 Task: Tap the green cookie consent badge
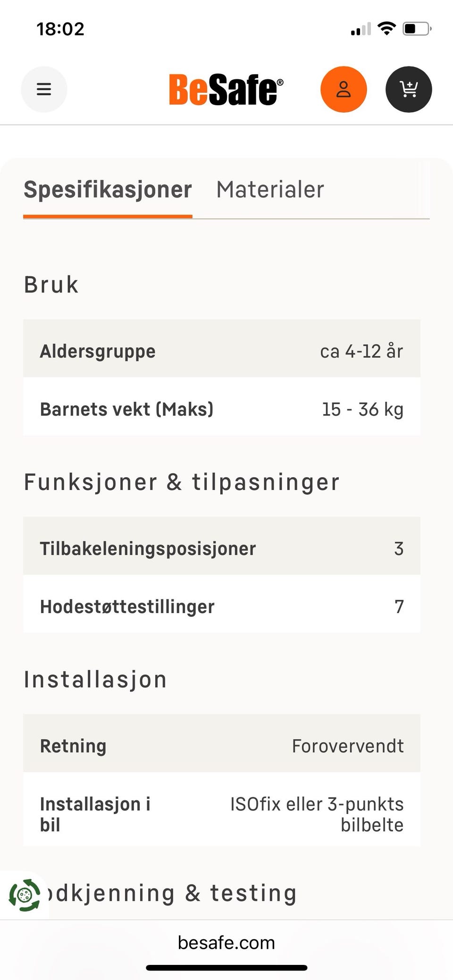25,895
